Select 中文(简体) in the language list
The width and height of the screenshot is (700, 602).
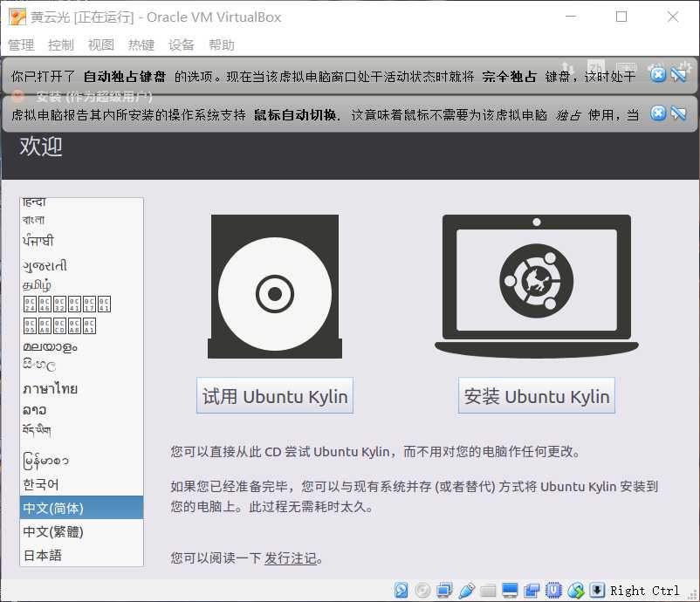click(x=82, y=508)
